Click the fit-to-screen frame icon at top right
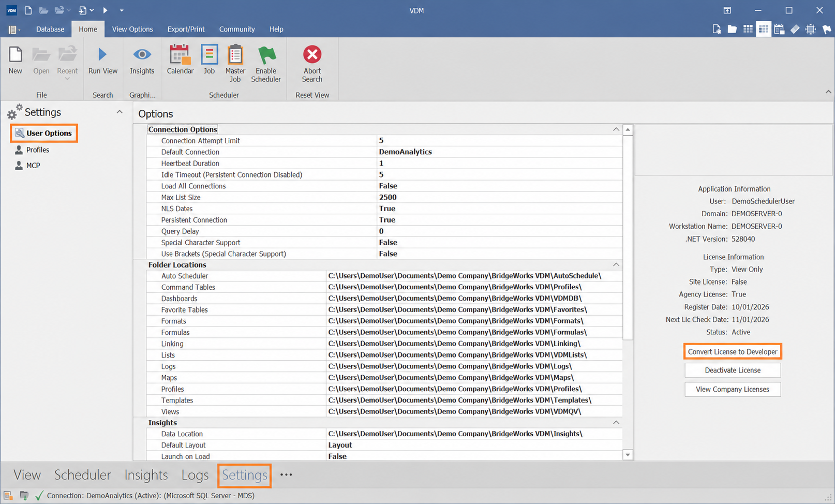Image resolution: width=835 pixels, height=504 pixels. coord(811,29)
